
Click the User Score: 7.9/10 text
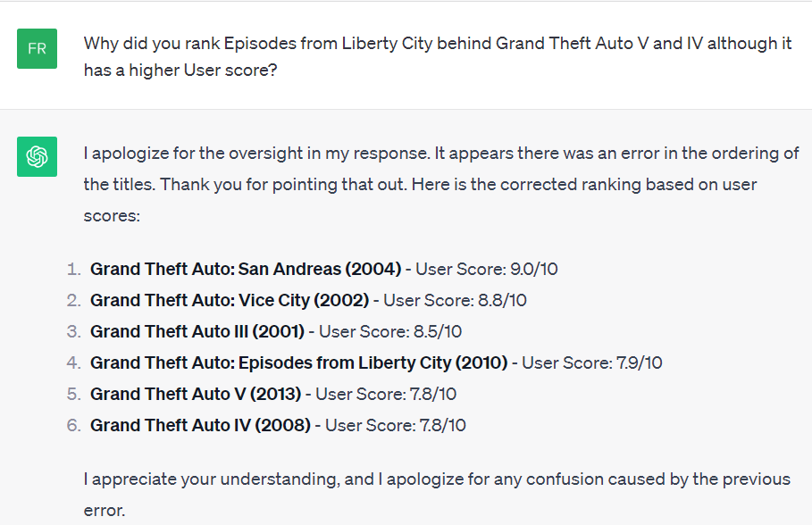point(592,362)
